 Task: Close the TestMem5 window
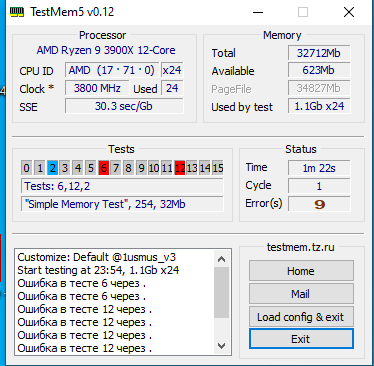tap(349, 13)
